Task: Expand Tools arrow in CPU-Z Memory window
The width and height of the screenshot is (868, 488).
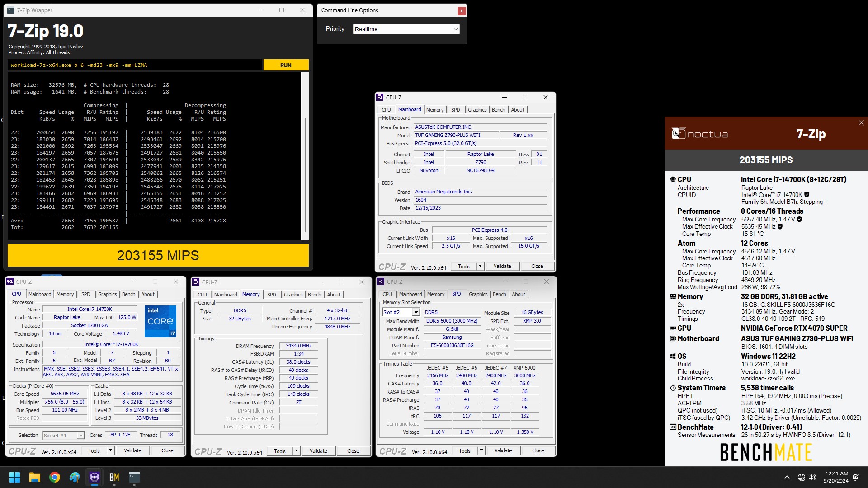Action: point(296,451)
